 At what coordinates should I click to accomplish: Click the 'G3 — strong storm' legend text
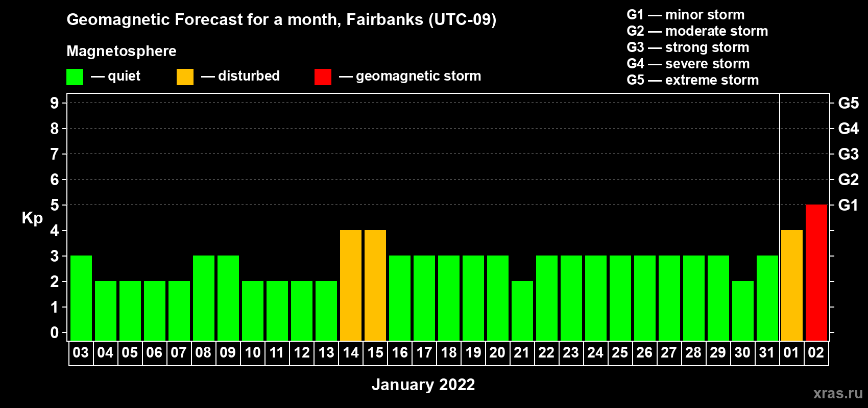pos(688,47)
